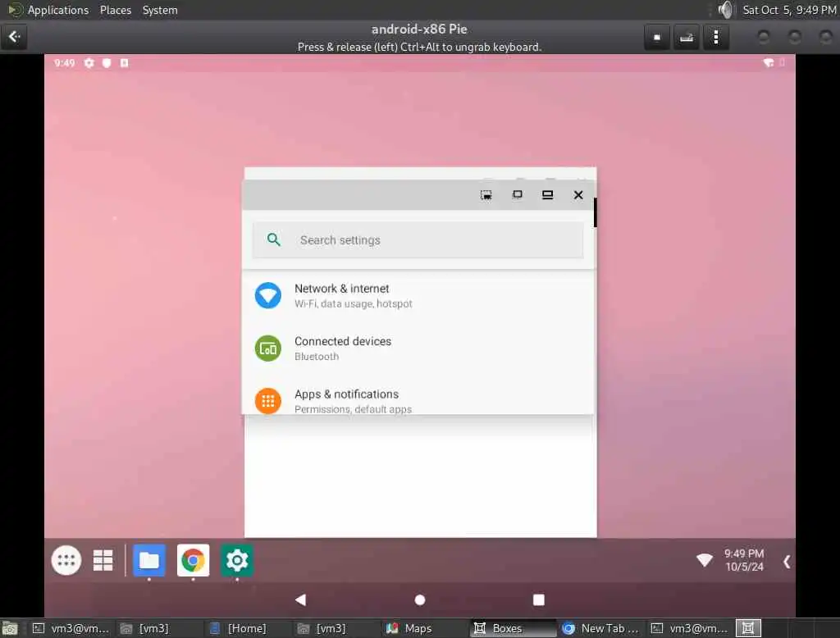840x638 pixels.
Task: Click the Android taskbar Wi-Fi icon
Action: (x=705, y=560)
